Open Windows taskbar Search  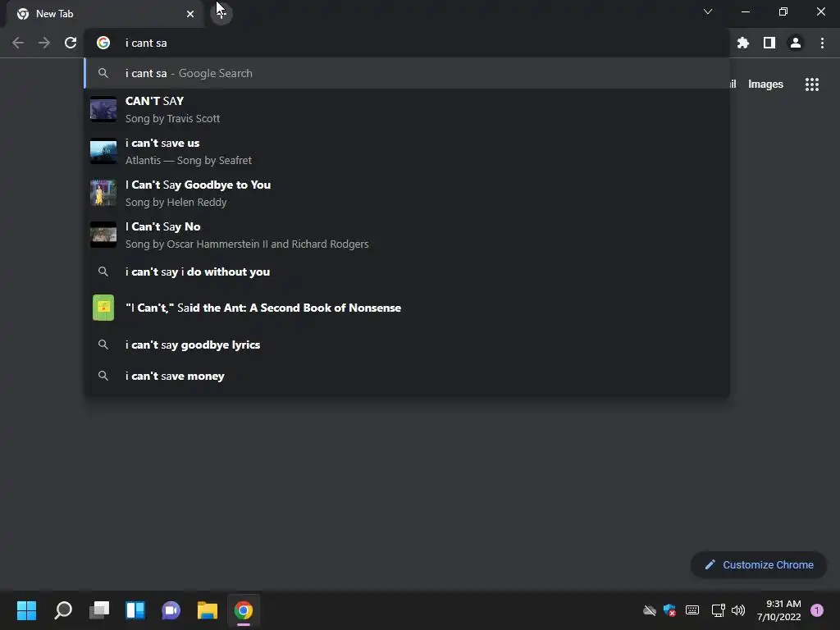63,610
